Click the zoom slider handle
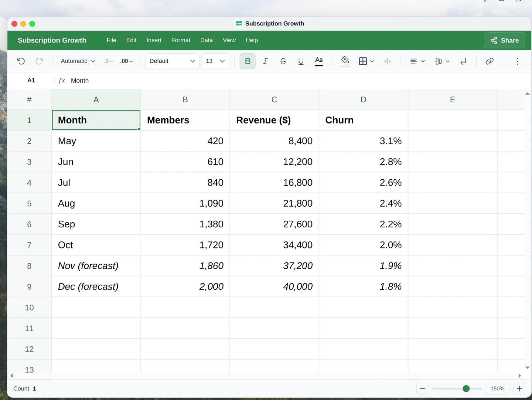Screen dimensions: 532x400 466,389
